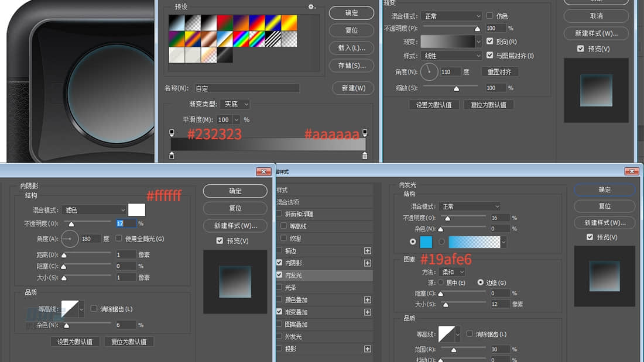
Task: Open inner glow contour thumbnail
Action: click(x=447, y=334)
